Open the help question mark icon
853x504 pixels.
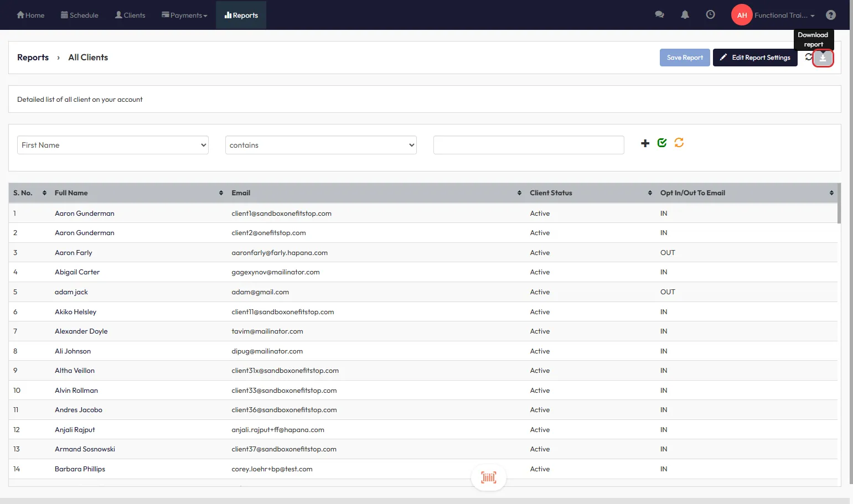pos(830,15)
